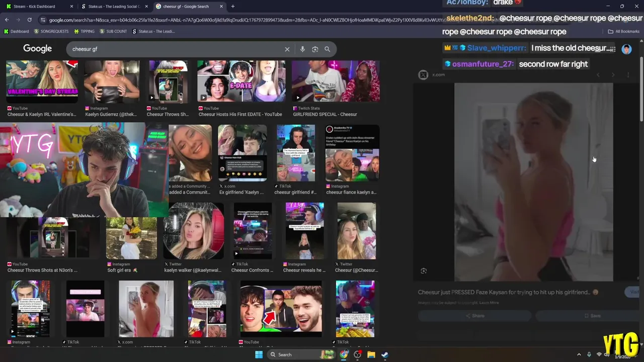Open site information icon in address bar
This screenshot has width=644, height=362.
point(43,20)
